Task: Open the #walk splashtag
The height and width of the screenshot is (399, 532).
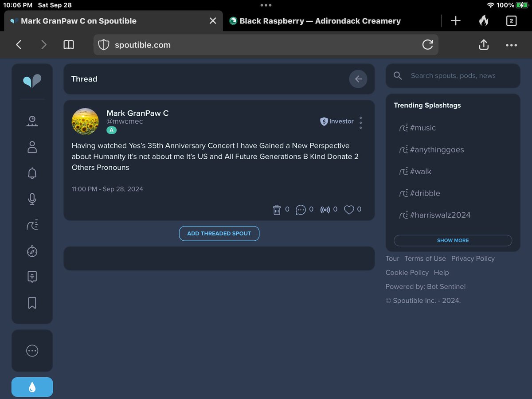Action: [x=415, y=171]
